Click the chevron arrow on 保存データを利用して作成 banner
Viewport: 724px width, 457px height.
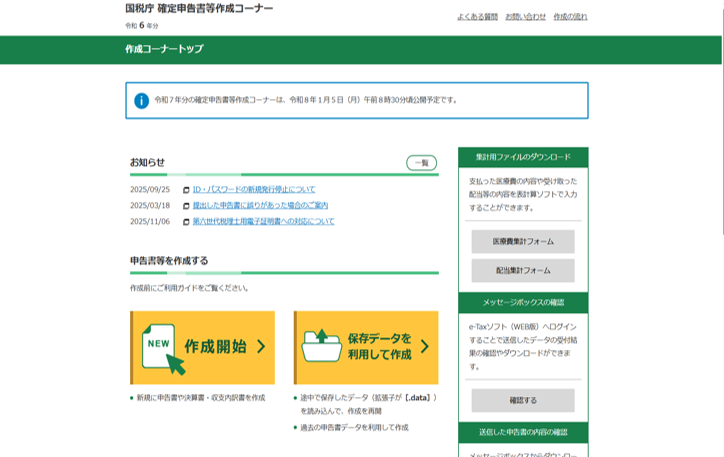pyautogui.click(x=424, y=347)
